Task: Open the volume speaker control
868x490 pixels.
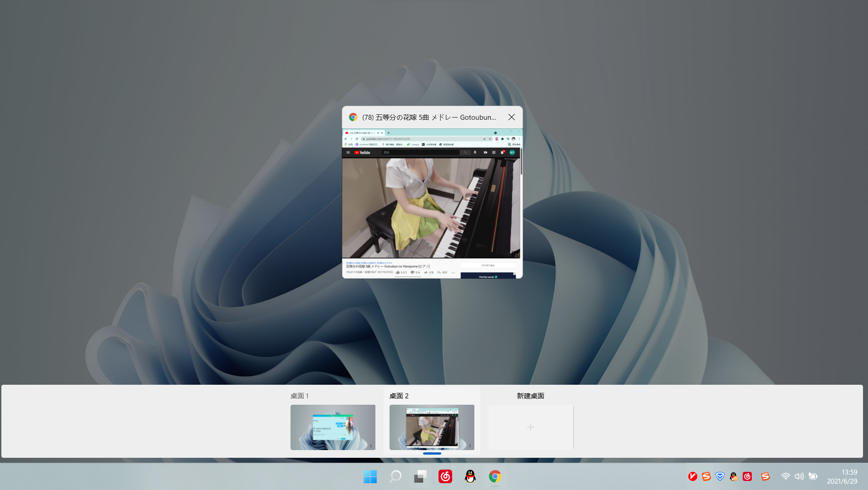Action: [799, 476]
